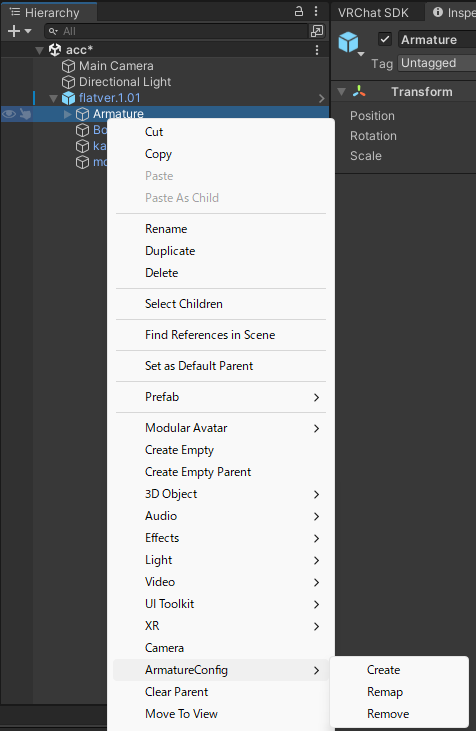Choose Duplicate in the context menu
Viewport: 476px width, 731px height.
click(x=221, y=251)
